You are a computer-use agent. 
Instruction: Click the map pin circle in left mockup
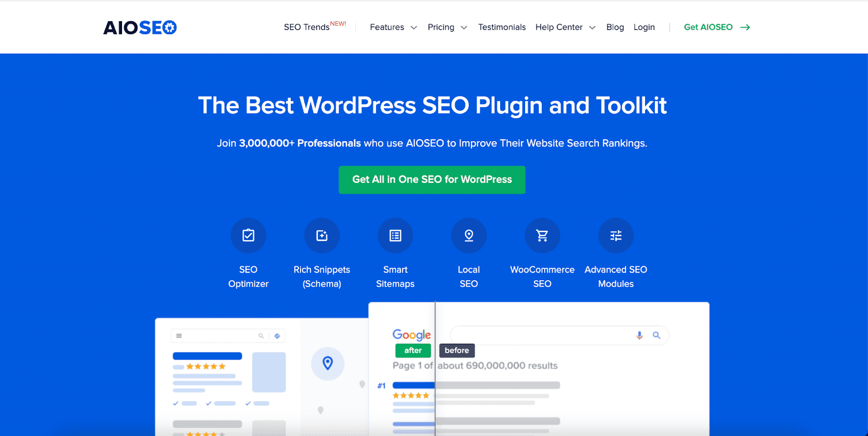pyautogui.click(x=328, y=363)
